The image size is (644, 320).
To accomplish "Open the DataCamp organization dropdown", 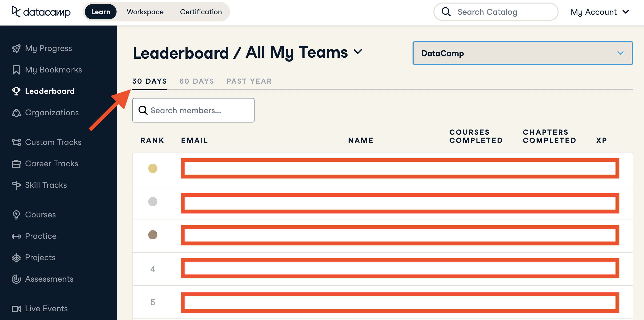I will coord(523,53).
